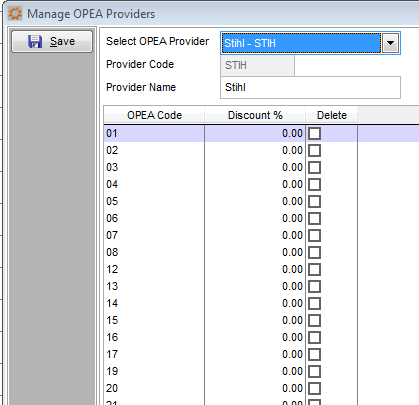The width and height of the screenshot is (419, 405).
Task: Check Delete box for OPEA code 14
Action: coord(314,304)
